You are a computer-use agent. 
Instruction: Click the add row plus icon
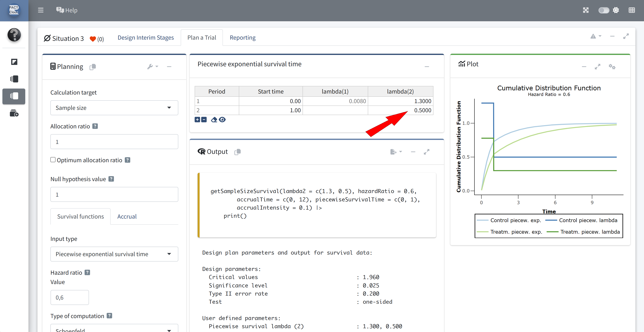[197, 119]
